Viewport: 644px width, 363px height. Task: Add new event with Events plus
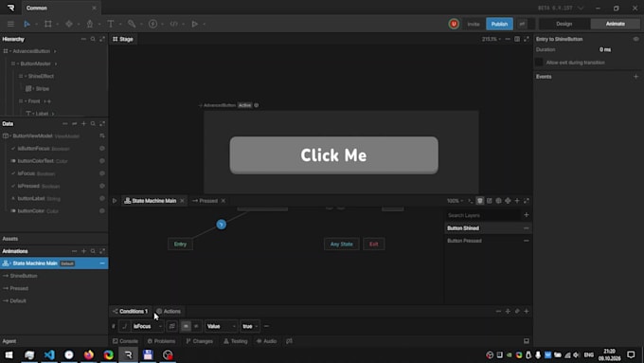(x=635, y=77)
